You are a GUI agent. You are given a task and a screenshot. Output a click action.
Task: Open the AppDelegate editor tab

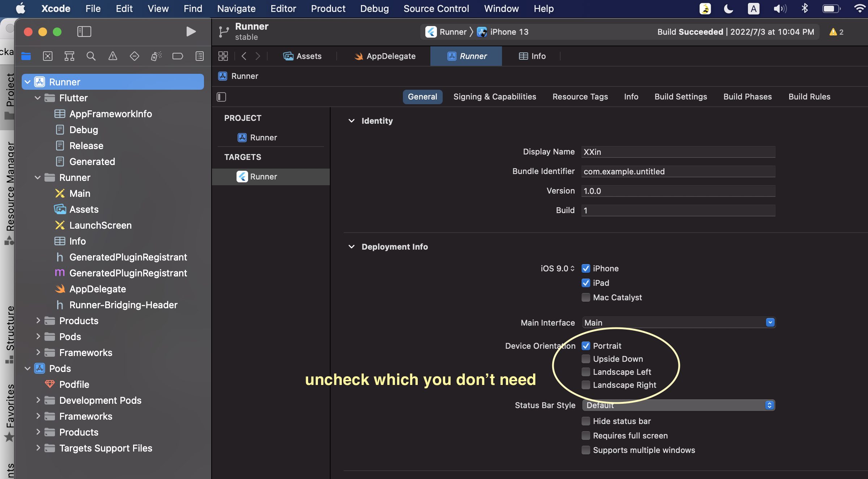(x=385, y=56)
